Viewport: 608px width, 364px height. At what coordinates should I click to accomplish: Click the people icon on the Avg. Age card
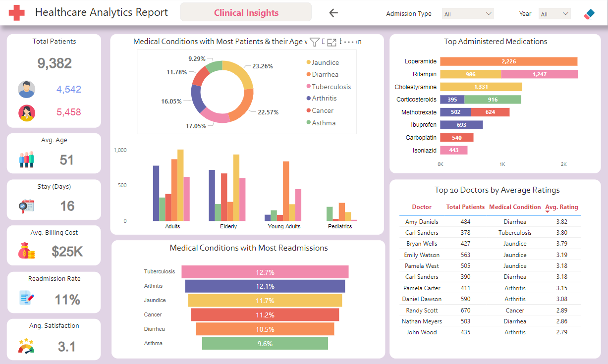pos(26,158)
